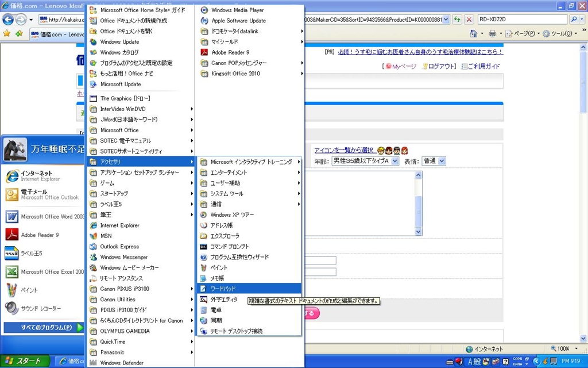Expand the スタートアップ submenu

coord(141,193)
